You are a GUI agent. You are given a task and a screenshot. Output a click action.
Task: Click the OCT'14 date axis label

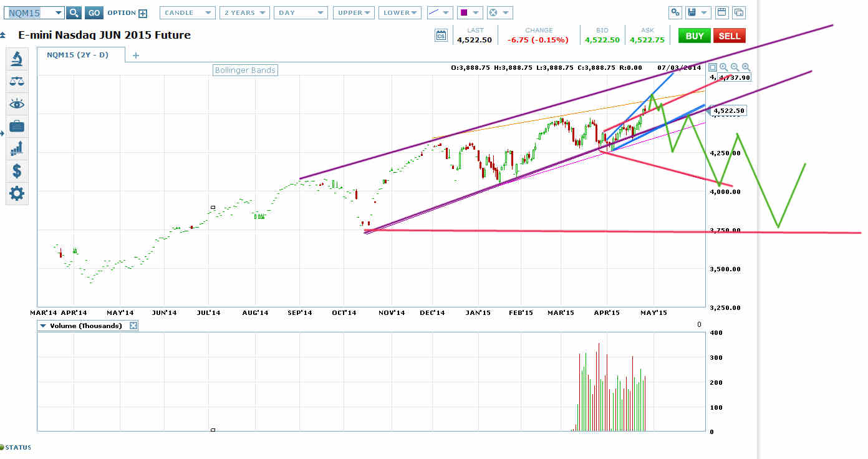pos(344,312)
